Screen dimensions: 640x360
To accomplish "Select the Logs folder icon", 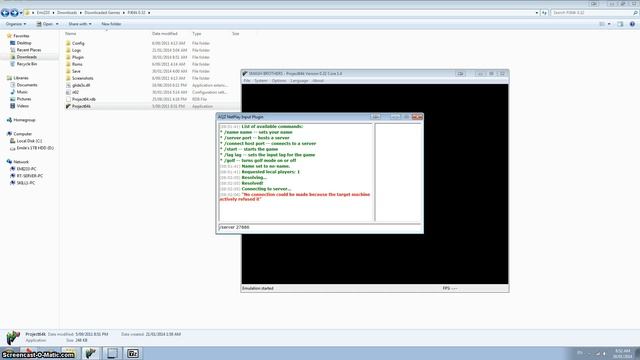I will (x=68, y=50).
